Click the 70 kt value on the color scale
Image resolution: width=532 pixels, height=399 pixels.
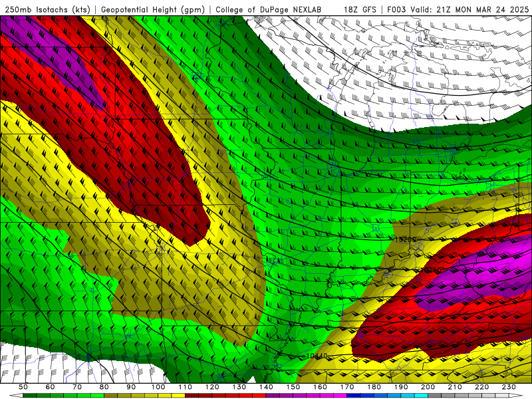(77, 387)
